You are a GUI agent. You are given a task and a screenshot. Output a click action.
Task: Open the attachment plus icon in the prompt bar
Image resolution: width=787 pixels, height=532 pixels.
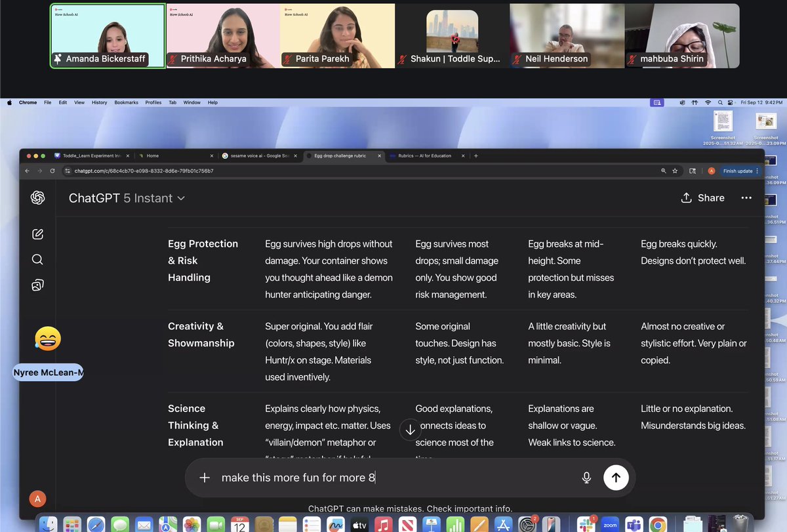click(x=204, y=478)
